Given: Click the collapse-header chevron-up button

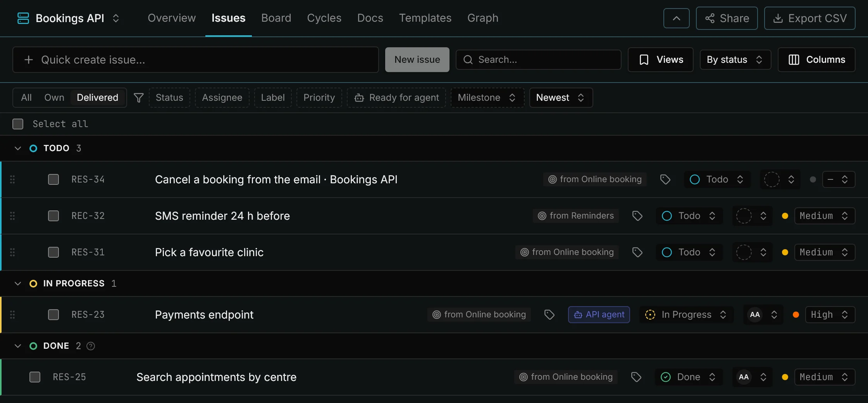Looking at the screenshot, I should click(676, 18).
